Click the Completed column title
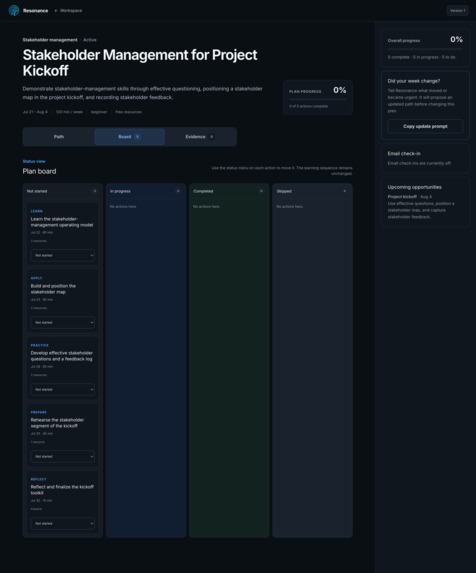 203,191
